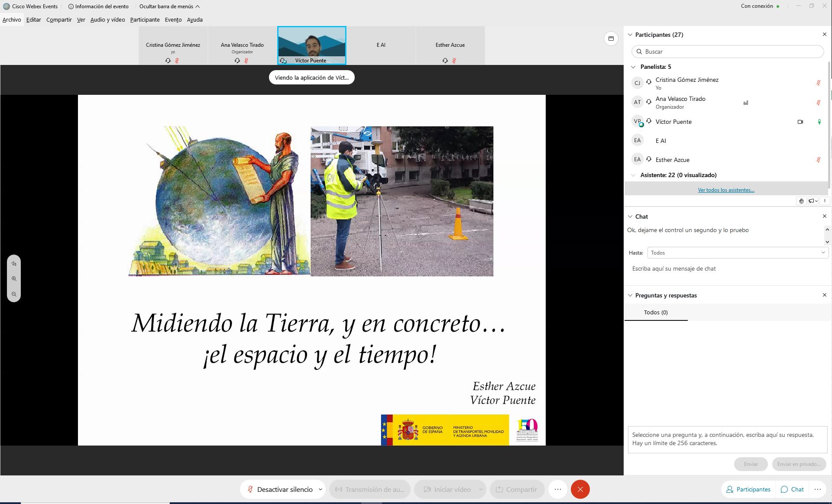This screenshot has width=832, height=504.
Task: Expand the Asistente section
Action: 633,175
